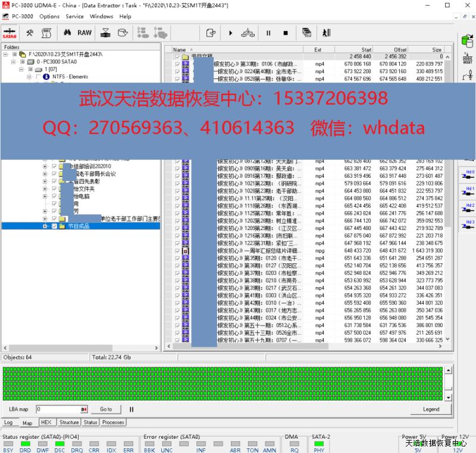476x453 pixels.
Task: Click the SATA0 port toolbar icon
Action: coord(10,33)
